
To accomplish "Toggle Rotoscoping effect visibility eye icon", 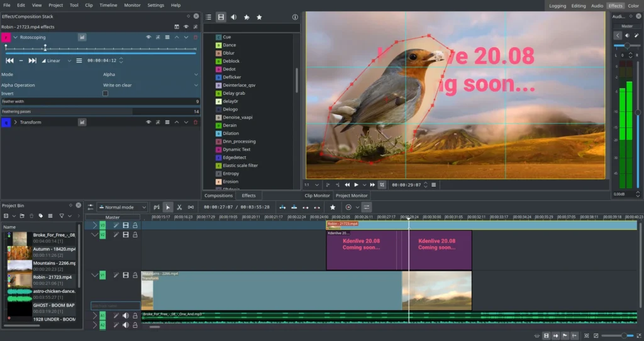I will pos(148,38).
